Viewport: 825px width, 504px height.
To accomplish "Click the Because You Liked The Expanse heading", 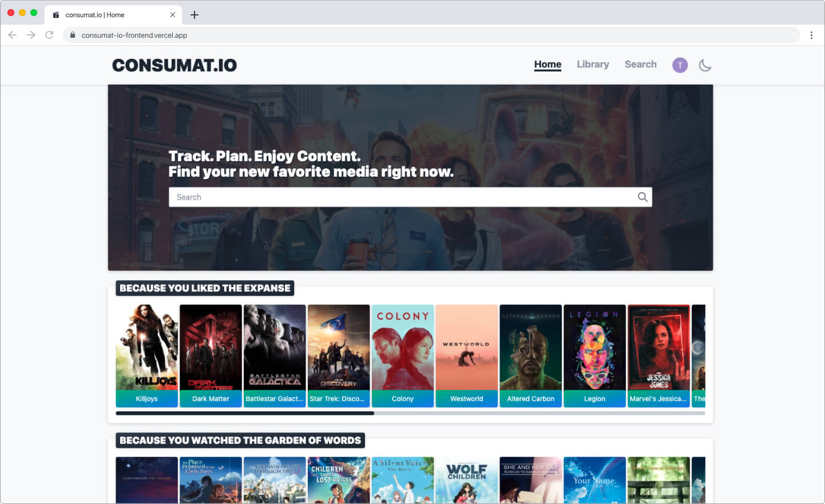I will click(x=205, y=288).
